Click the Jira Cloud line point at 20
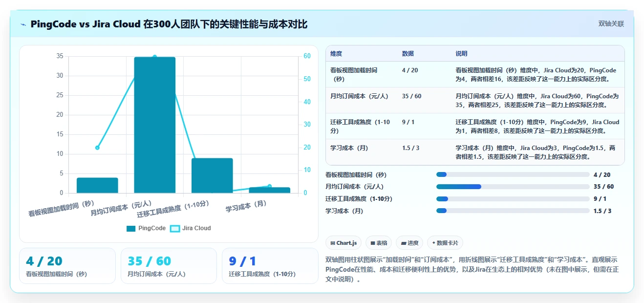 [x=97, y=148]
